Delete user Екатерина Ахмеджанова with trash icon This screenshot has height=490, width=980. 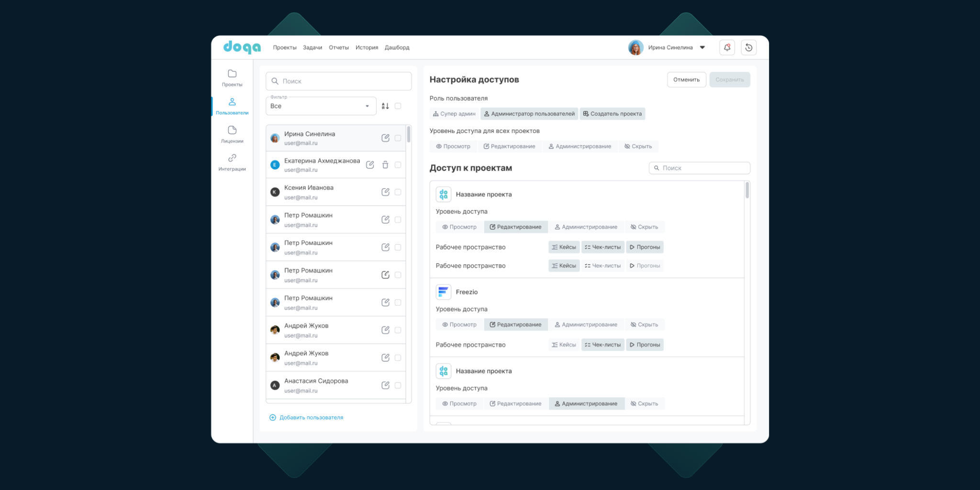[x=385, y=165]
